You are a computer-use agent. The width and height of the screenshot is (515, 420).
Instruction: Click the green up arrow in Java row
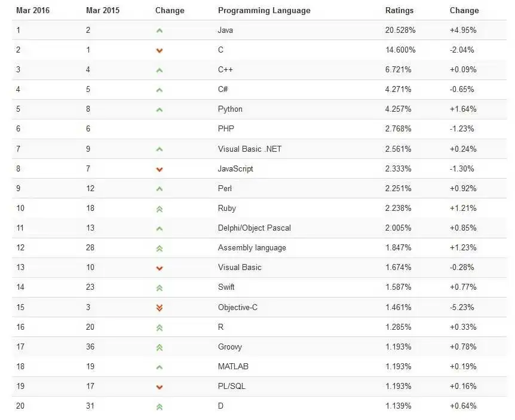coord(160,31)
